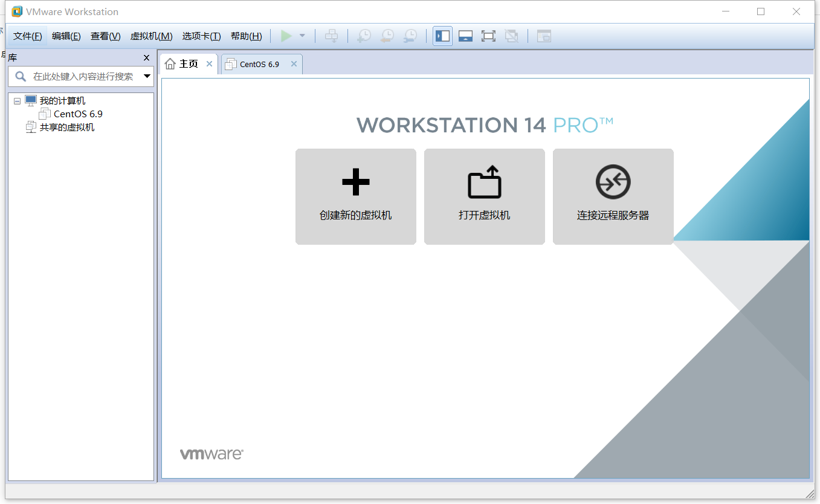Maximize the VMware Workstation window
This screenshot has width=820, height=504.
point(761,11)
